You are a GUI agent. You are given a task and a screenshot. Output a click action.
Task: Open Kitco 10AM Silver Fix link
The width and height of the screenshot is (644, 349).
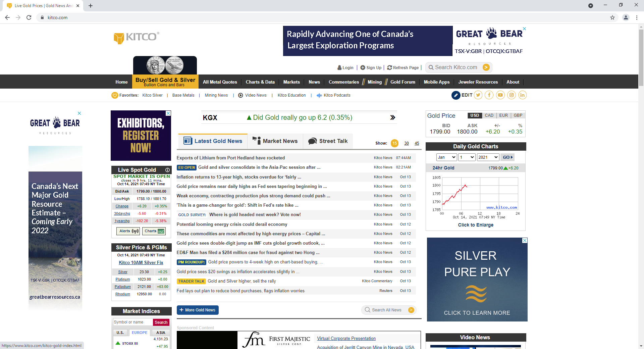click(141, 263)
